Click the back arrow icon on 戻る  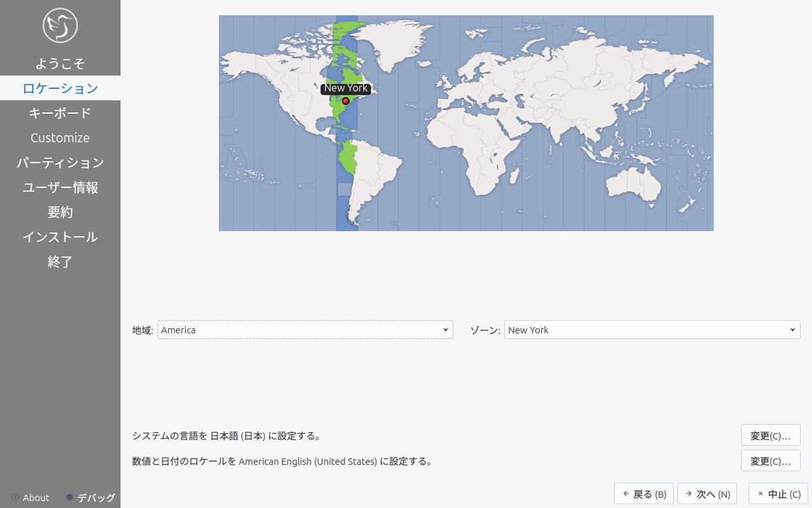[625, 493]
